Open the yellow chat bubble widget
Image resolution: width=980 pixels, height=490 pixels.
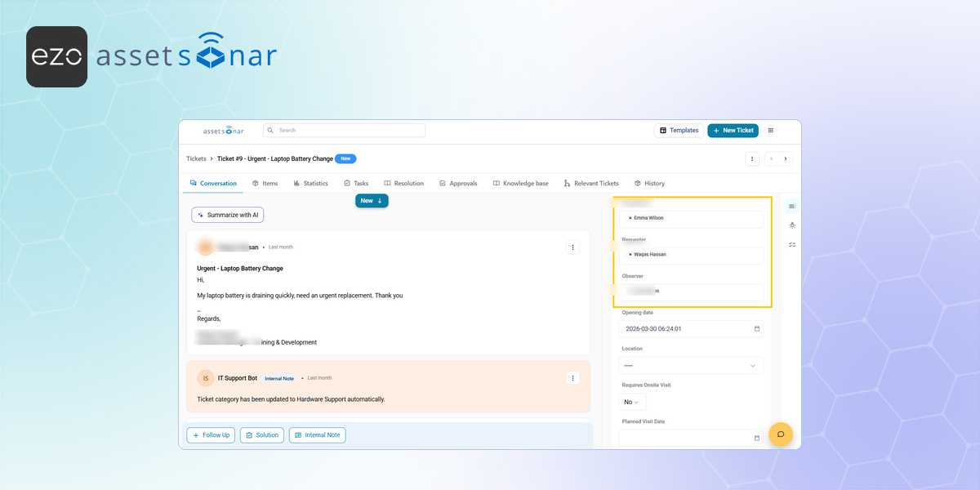coord(781,434)
